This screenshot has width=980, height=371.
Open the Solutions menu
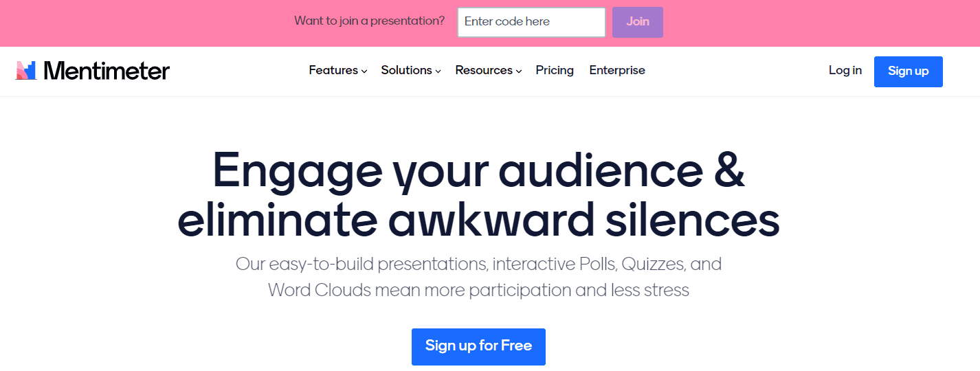click(x=406, y=70)
